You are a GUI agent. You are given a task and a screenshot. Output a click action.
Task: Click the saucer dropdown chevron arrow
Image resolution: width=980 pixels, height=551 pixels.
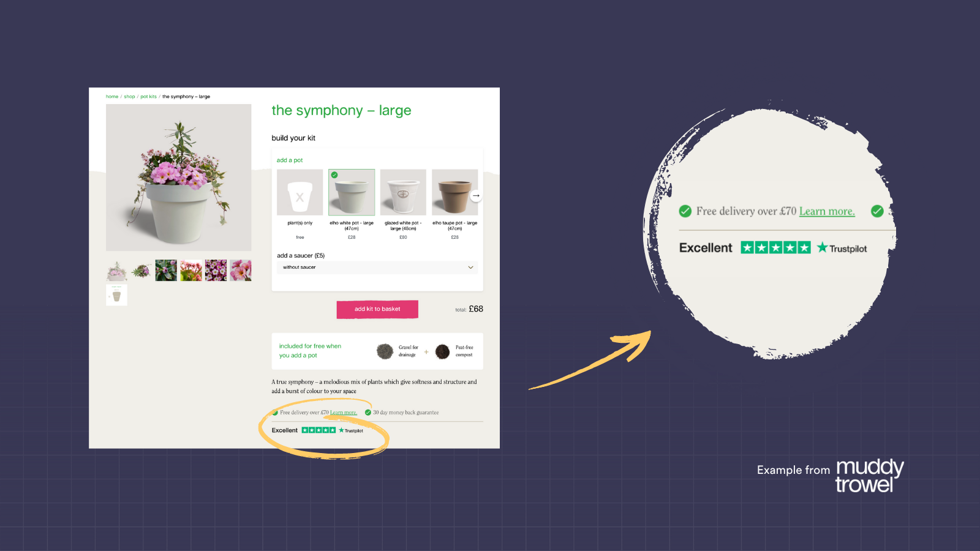[470, 268]
